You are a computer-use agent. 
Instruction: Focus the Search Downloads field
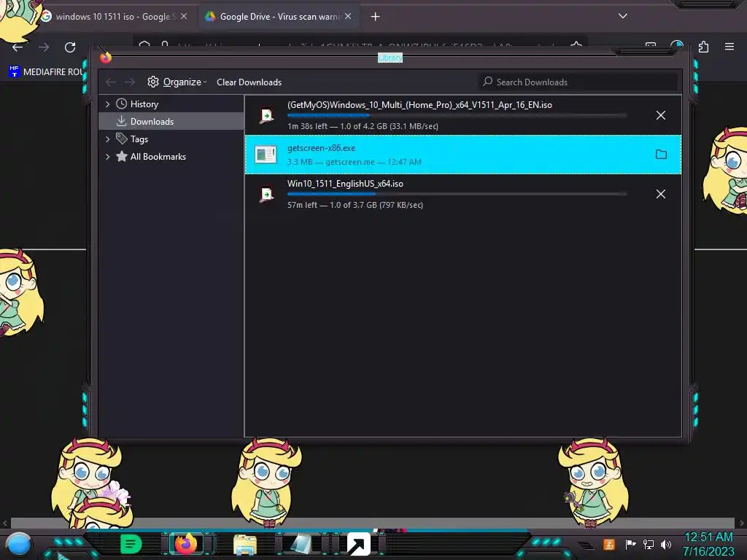(578, 82)
